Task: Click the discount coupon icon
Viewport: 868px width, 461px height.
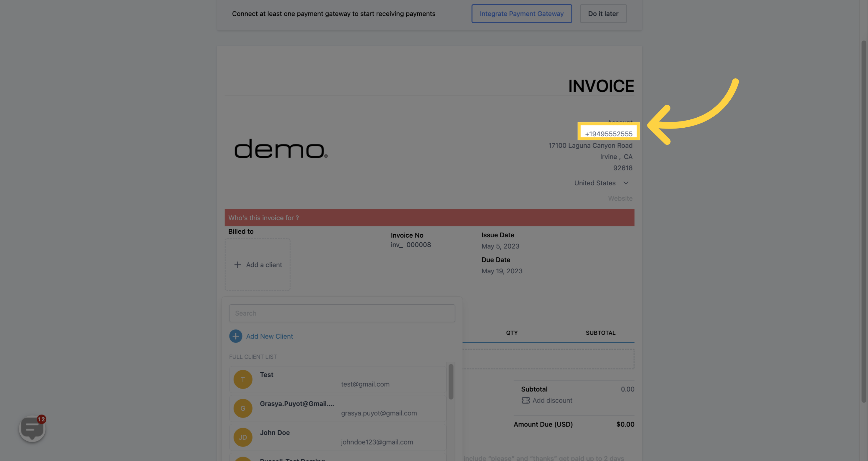Action: [x=525, y=400]
